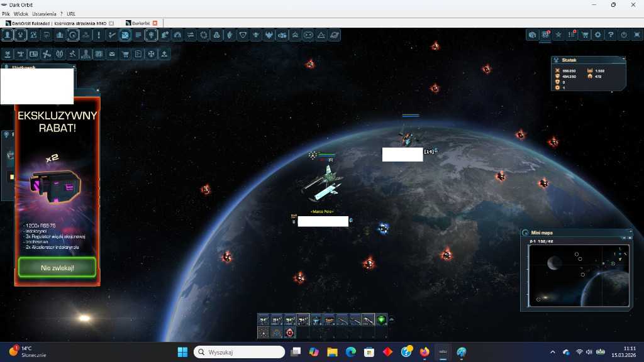This screenshot has width=644, height=362.
Task: Toggle fullscreen with the corner brackets icon
Action: [x=637, y=35]
